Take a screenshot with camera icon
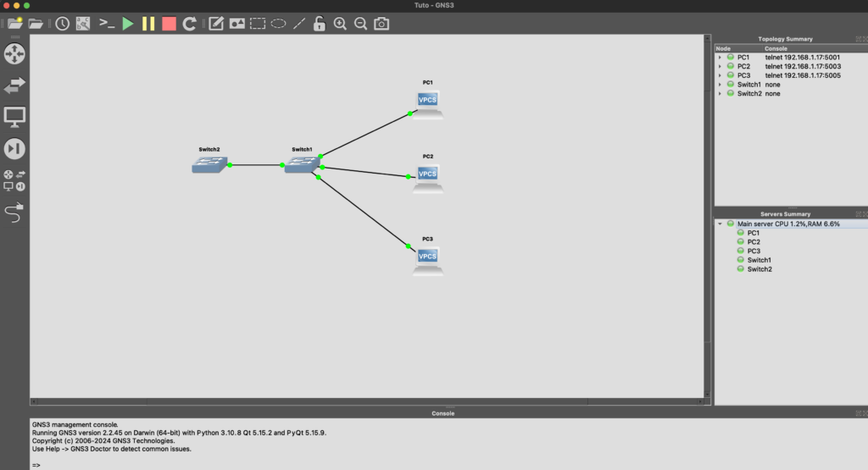Image resolution: width=868 pixels, height=470 pixels. tap(381, 24)
